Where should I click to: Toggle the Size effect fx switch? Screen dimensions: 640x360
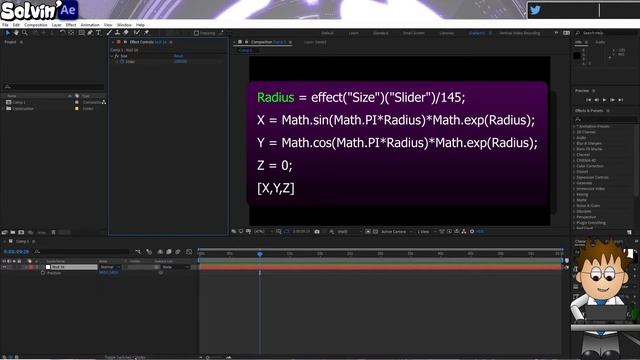117,56
